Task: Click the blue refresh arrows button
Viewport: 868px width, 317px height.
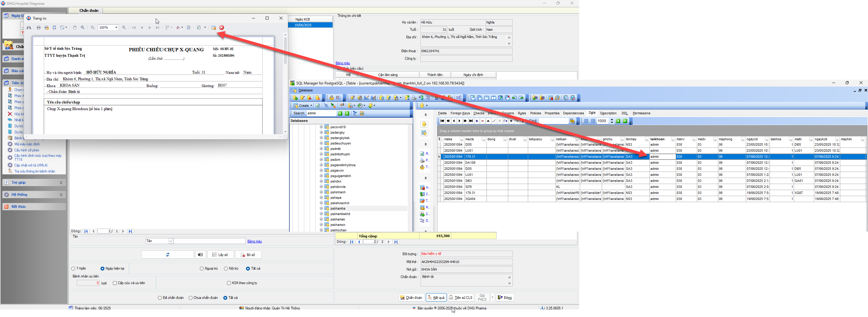Action: [168, 255]
